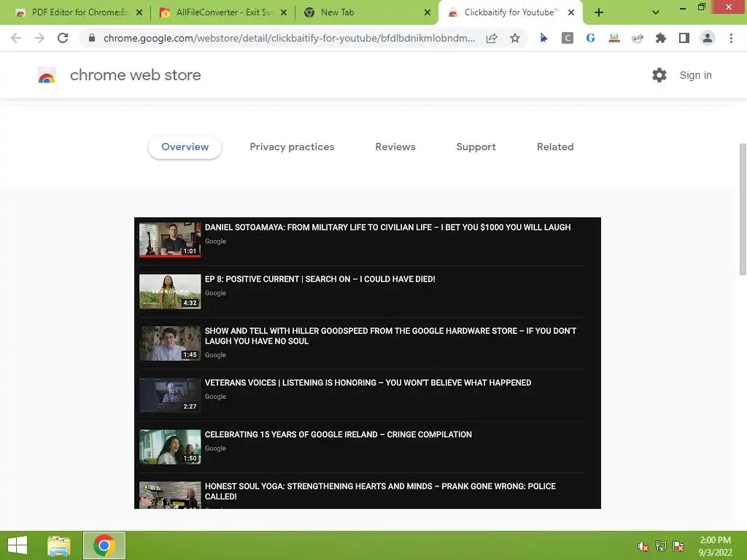Share this page icon

pos(492,38)
